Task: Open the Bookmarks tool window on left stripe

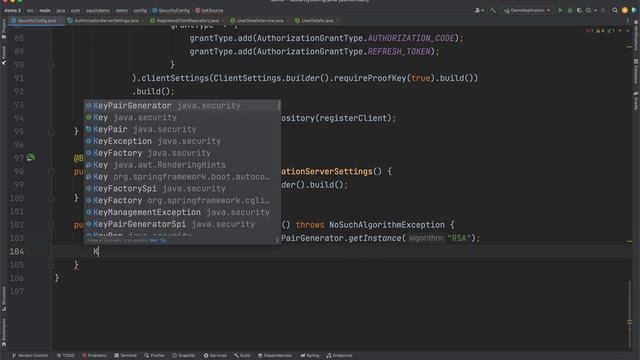Action: coord(4,333)
